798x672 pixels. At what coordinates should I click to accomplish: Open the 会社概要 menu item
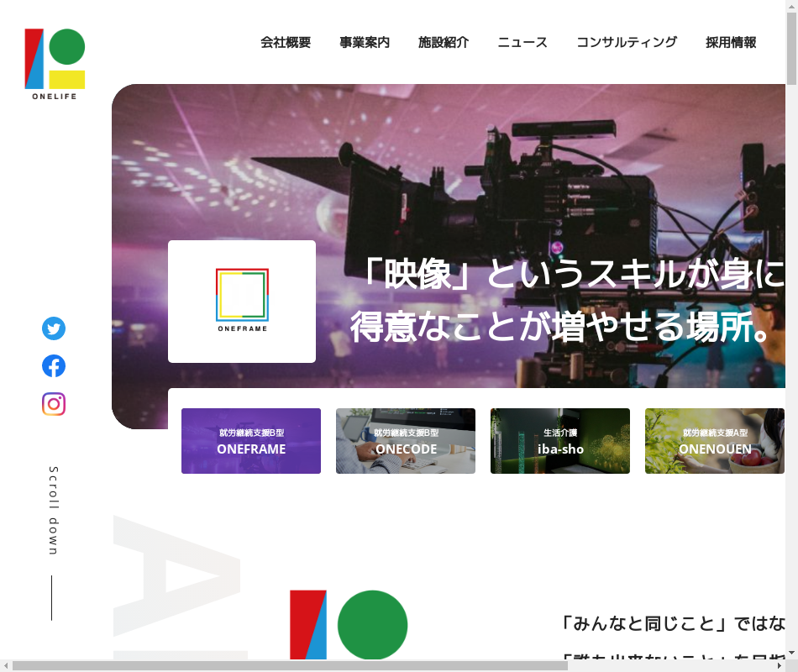[x=286, y=43]
